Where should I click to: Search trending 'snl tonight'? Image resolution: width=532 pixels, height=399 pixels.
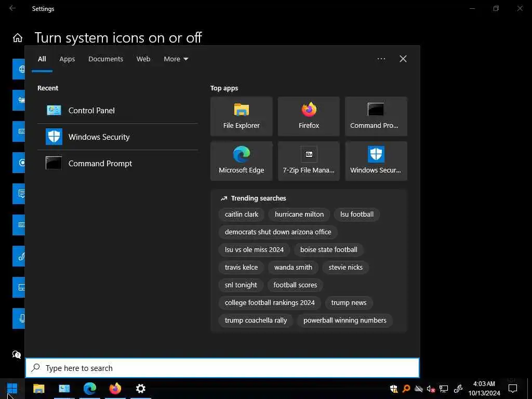tap(241, 285)
